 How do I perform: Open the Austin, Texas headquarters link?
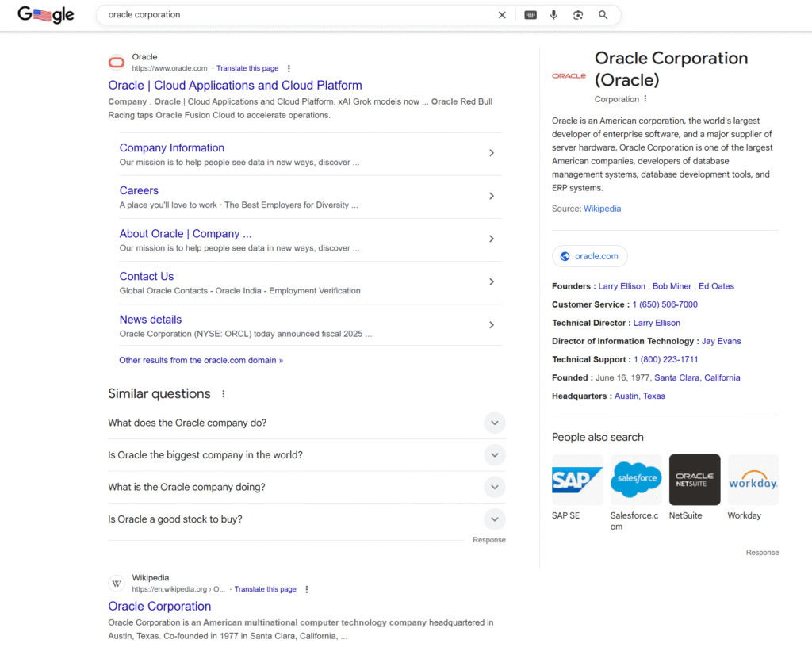click(640, 396)
